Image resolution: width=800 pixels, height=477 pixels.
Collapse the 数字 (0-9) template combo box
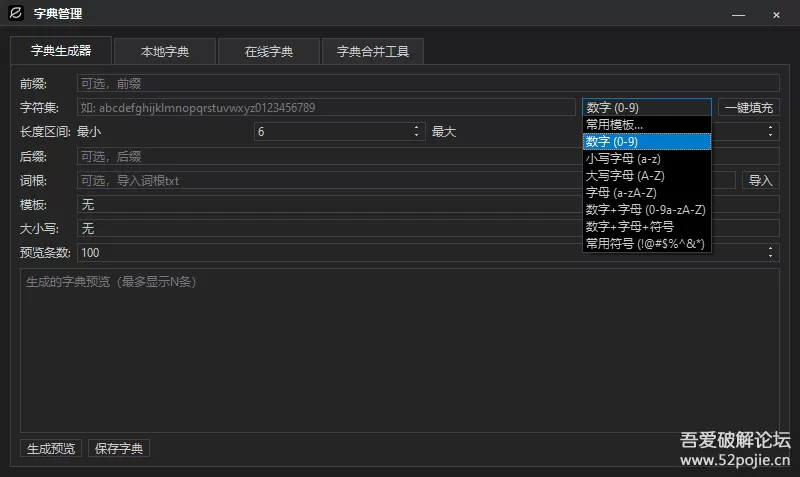pyautogui.click(x=647, y=107)
